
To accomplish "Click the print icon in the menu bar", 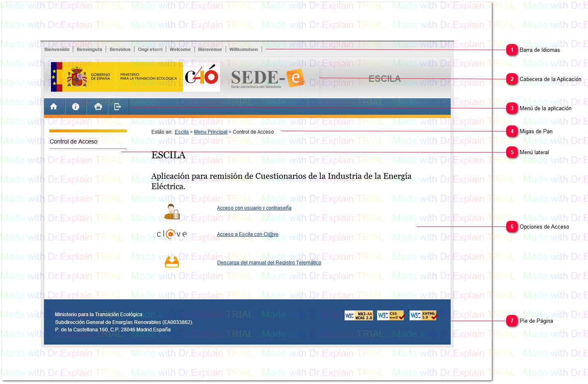I will (x=97, y=106).
